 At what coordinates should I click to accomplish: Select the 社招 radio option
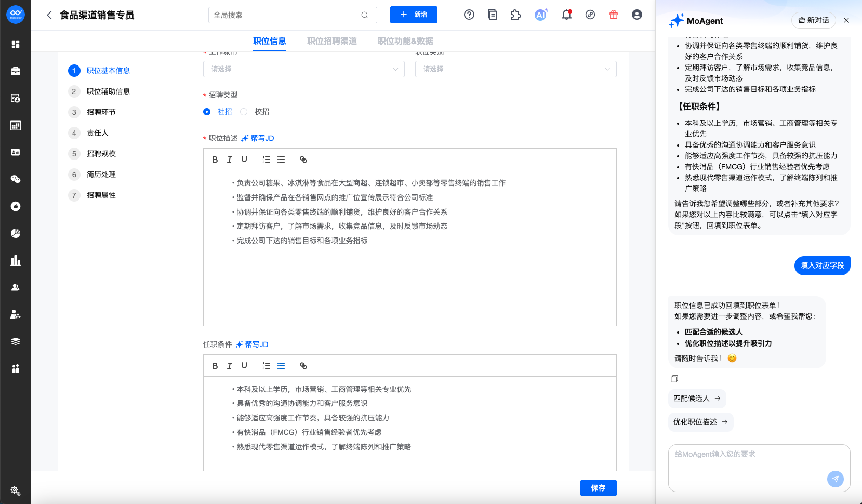[207, 112]
